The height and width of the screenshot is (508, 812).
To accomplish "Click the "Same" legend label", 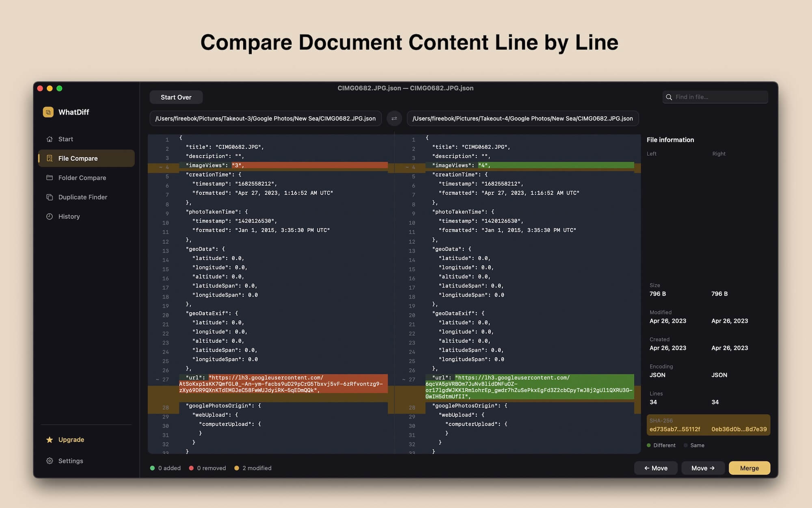I will click(x=697, y=445).
